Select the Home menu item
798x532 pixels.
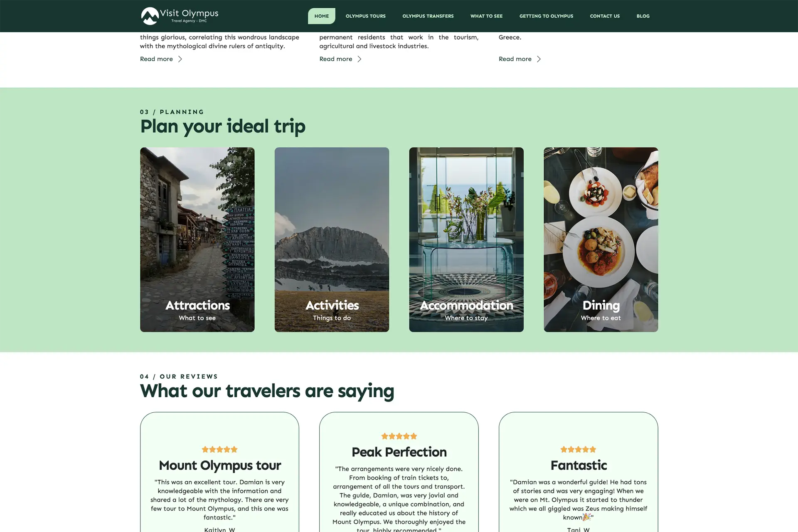click(x=321, y=16)
